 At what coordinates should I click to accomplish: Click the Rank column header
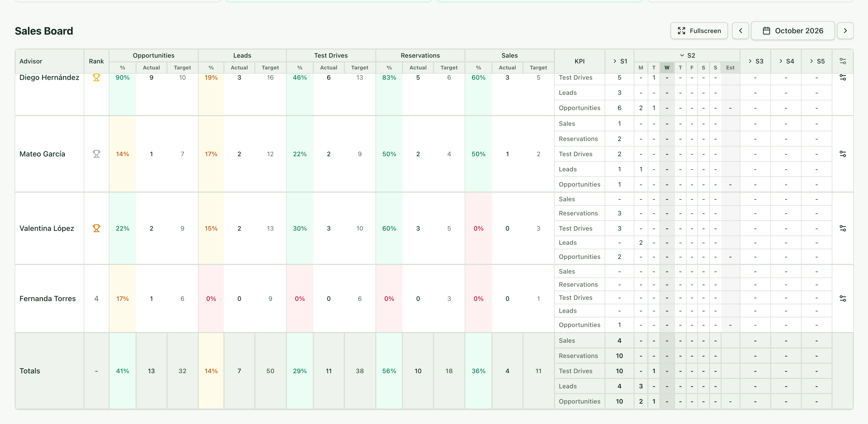tap(96, 61)
